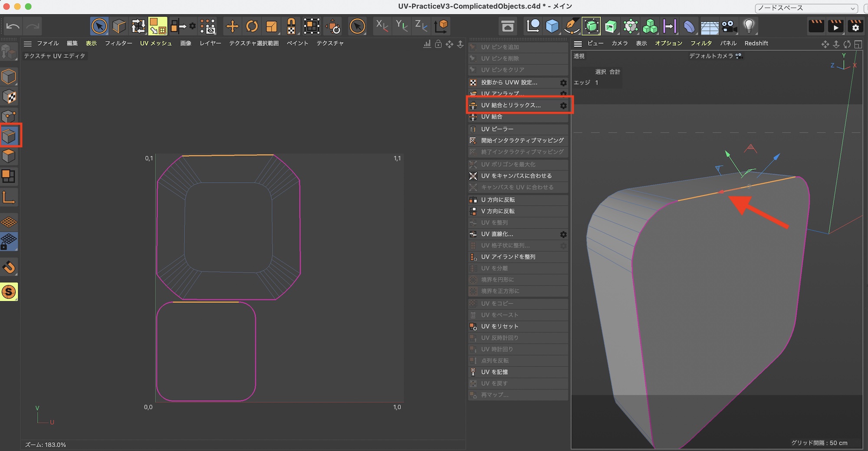Click the UV ピーラー command
The image size is (868, 451).
pyautogui.click(x=497, y=129)
